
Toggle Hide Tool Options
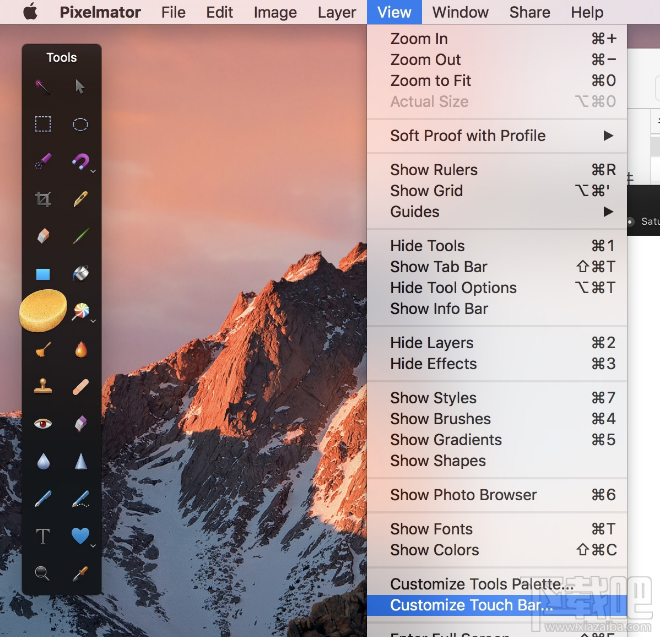click(x=497, y=288)
